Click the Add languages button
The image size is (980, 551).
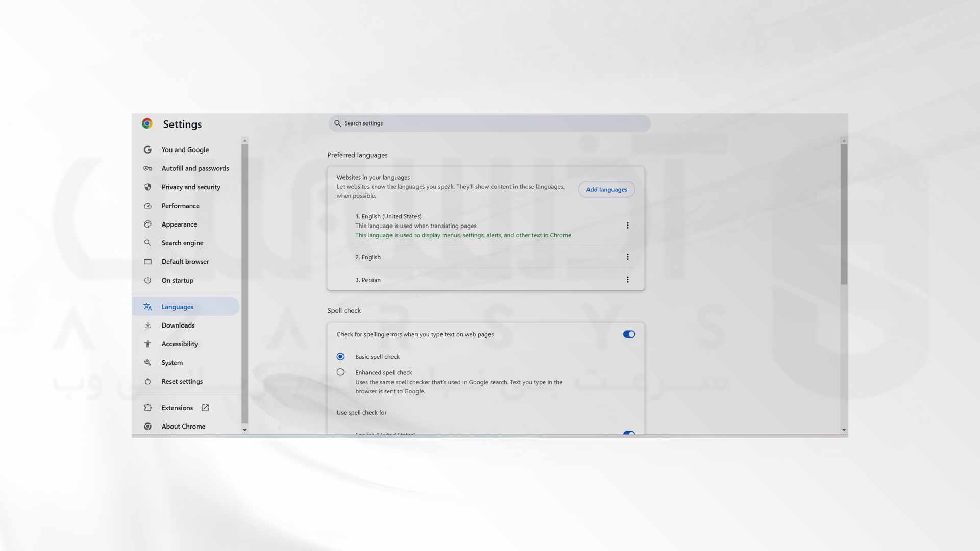tap(606, 189)
